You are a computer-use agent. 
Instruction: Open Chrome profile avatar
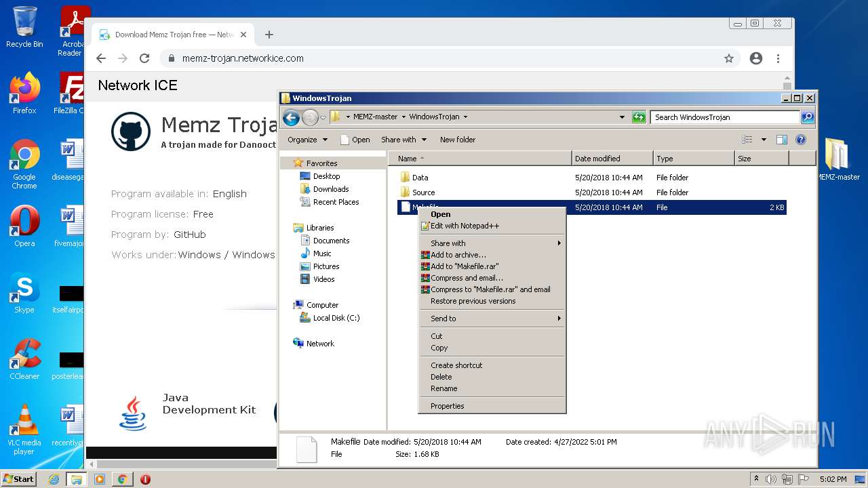click(x=756, y=58)
